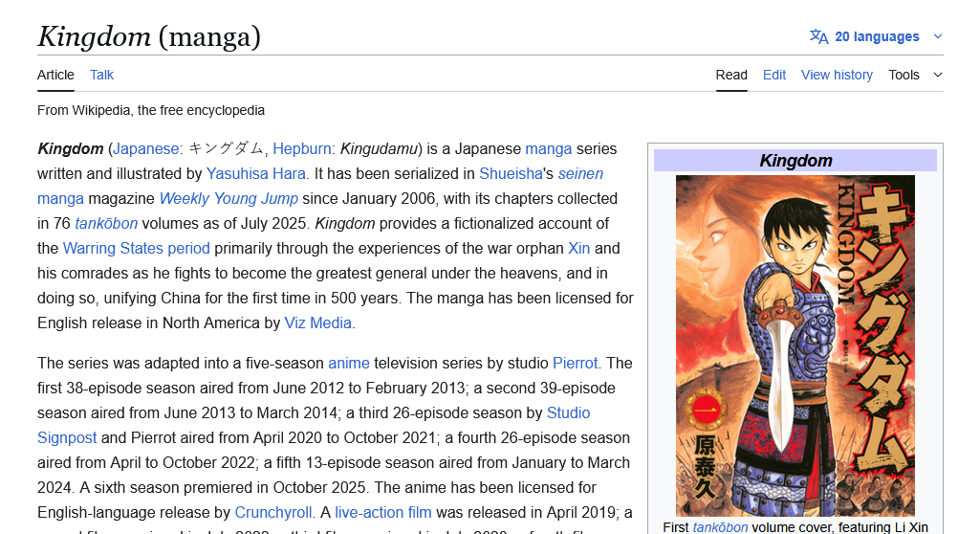Open the Tools menu
This screenshot has height=534, width=980.
click(x=904, y=75)
